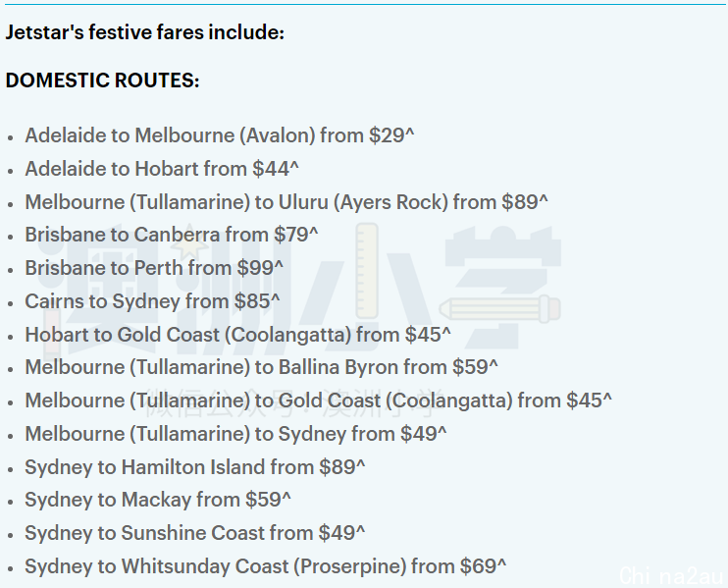Click Sydney to Sunshine Coast from $49

tap(195, 533)
